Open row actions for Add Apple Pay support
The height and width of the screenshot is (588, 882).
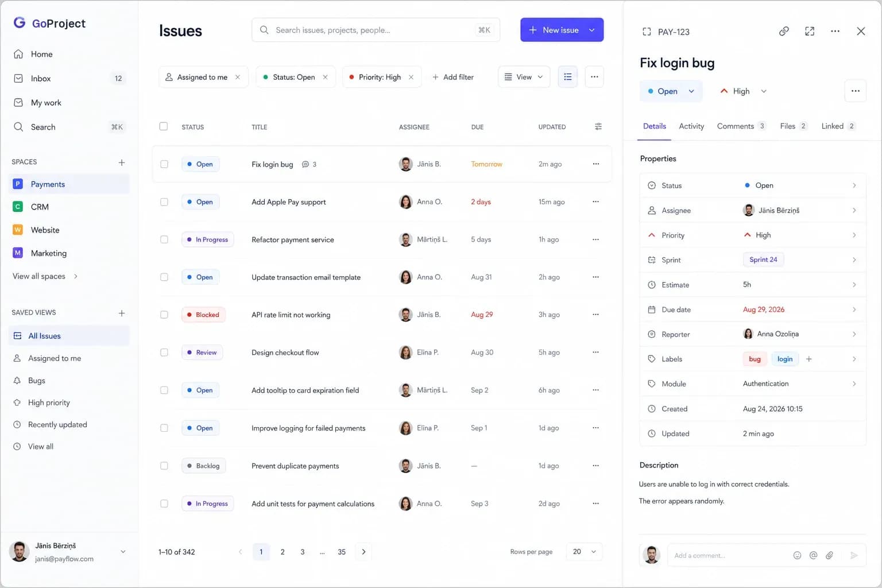[x=595, y=202]
